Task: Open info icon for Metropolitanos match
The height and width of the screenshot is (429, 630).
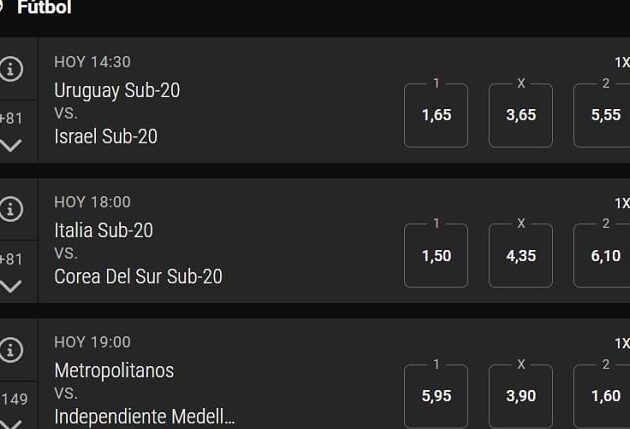Action: pos(10,349)
